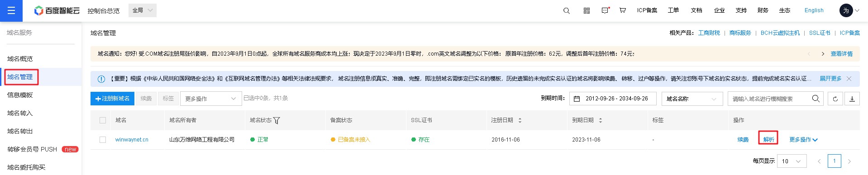This screenshot has height=175, width=868.
Task: Open the message notification icon
Action: tap(605, 10)
